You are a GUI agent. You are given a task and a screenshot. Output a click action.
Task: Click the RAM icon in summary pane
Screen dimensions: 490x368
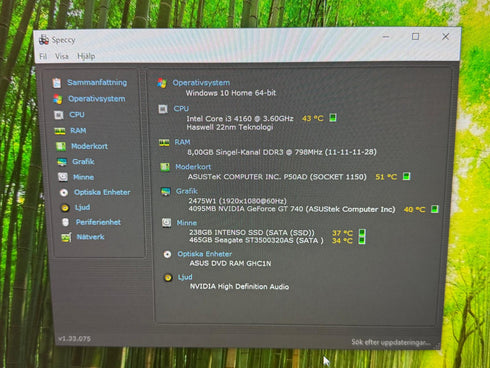[164, 143]
